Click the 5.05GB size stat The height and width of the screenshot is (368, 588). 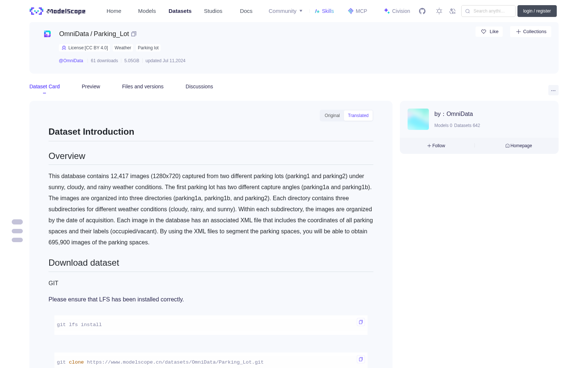click(132, 61)
